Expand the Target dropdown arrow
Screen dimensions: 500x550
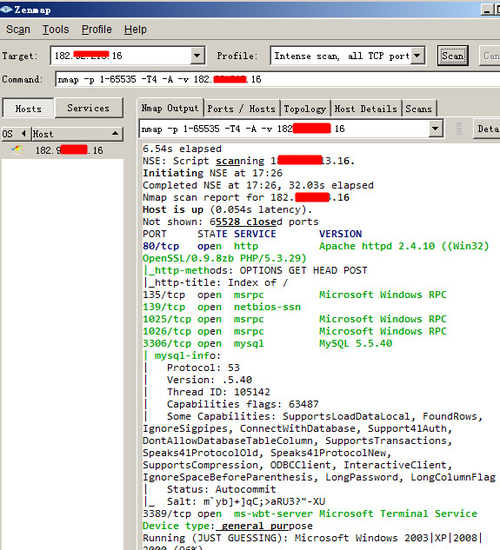pos(197,55)
